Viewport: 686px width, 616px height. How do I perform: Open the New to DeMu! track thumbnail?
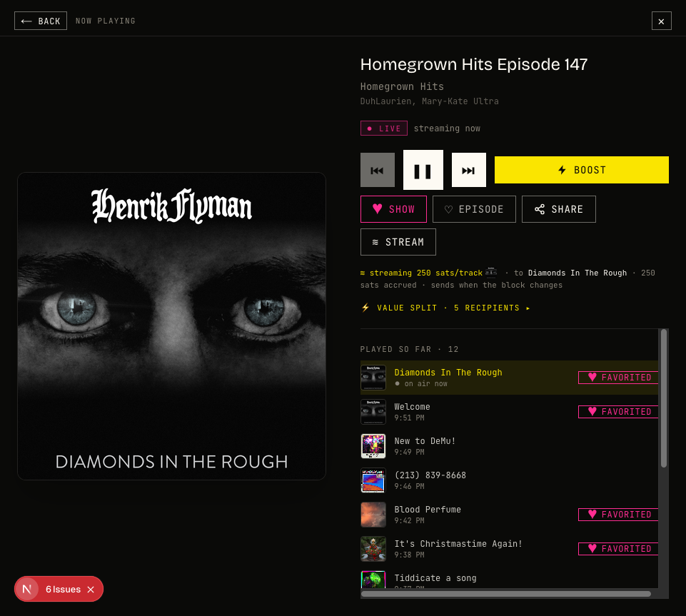373,446
